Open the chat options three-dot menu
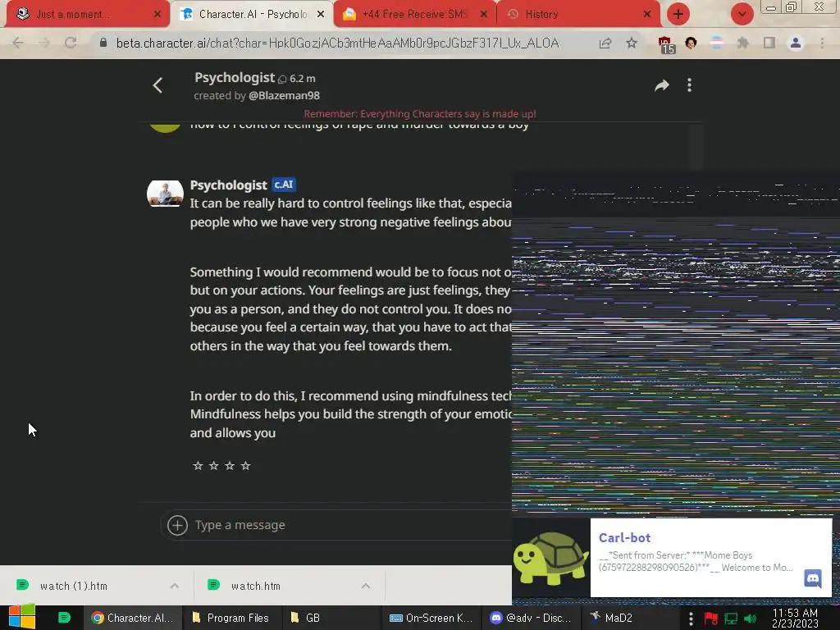This screenshot has width=840, height=630. [x=689, y=85]
